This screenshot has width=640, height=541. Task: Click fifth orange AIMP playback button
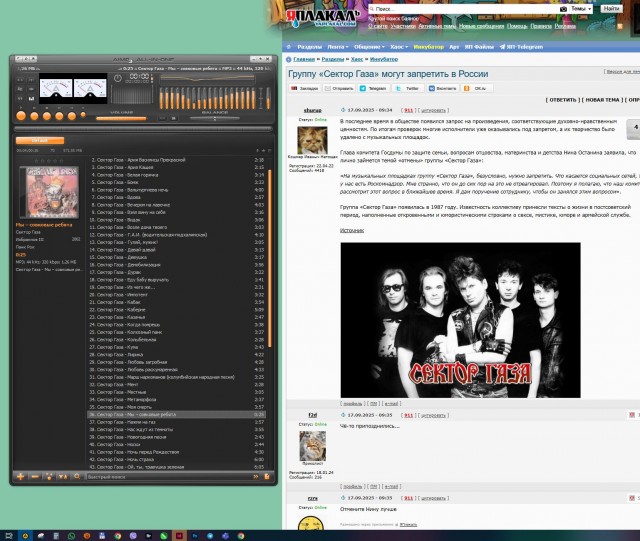pyautogui.click(x=72, y=116)
